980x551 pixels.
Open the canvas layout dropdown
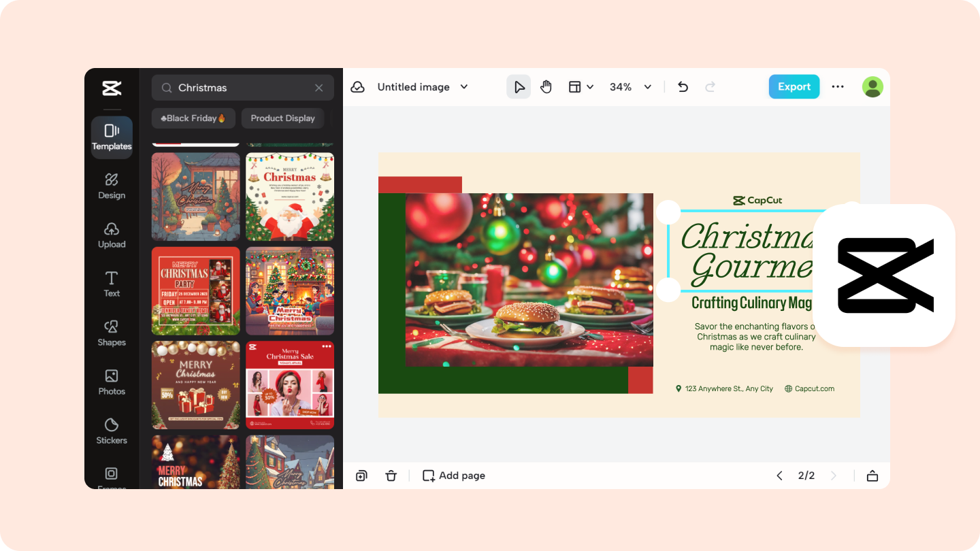point(581,86)
